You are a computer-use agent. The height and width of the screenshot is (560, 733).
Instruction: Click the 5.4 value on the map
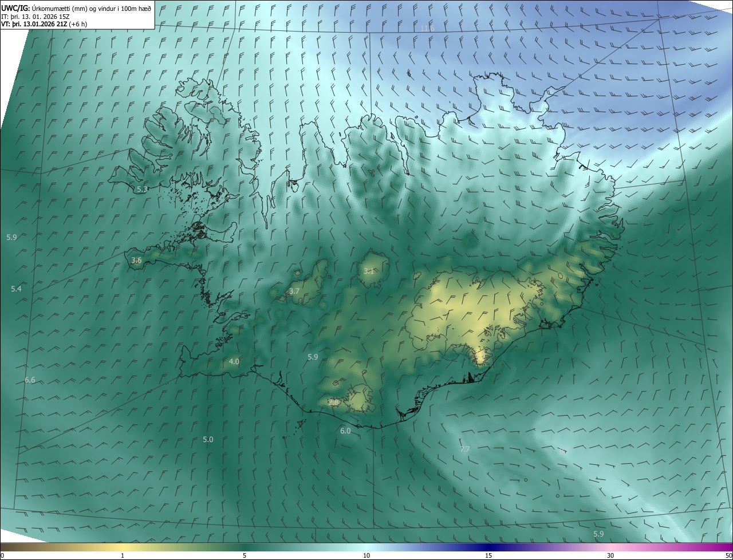pyautogui.click(x=16, y=289)
